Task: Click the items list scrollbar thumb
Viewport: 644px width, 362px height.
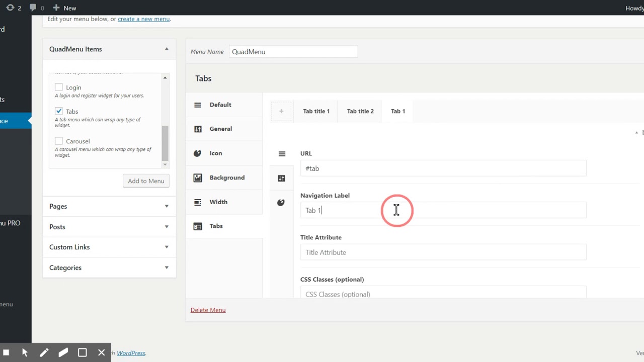Action: click(x=165, y=143)
